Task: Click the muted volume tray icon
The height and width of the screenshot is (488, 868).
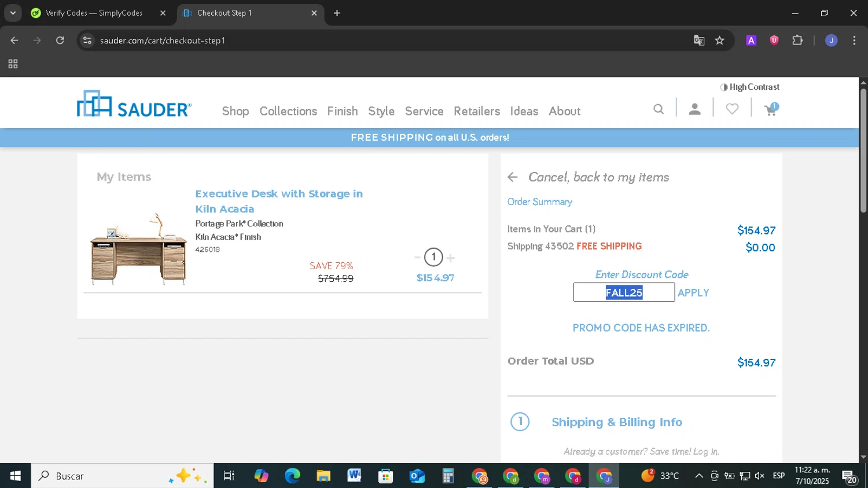Action: click(x=760, y=476)
